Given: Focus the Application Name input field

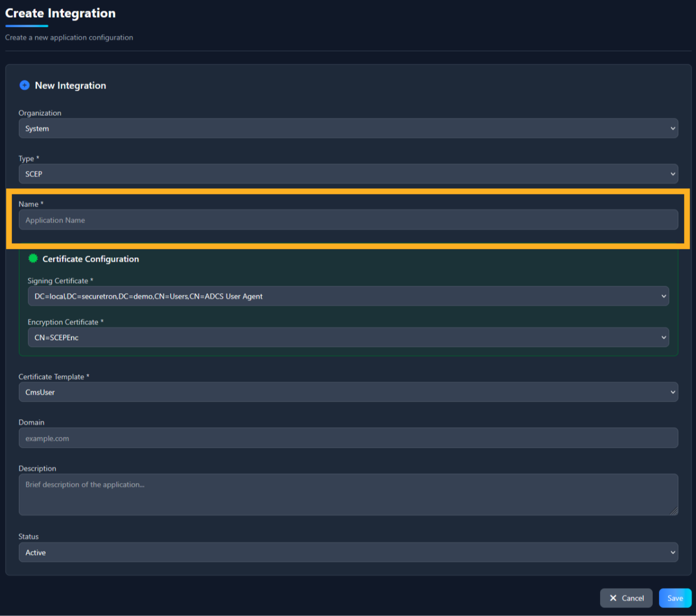Looking at the screenshot, I should pos(348,220).
